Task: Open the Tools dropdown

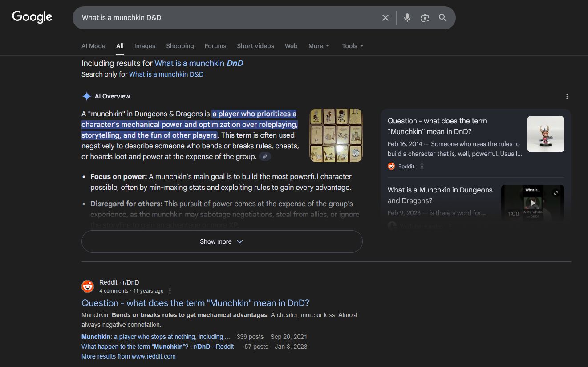Action: [x=353, y=46]
